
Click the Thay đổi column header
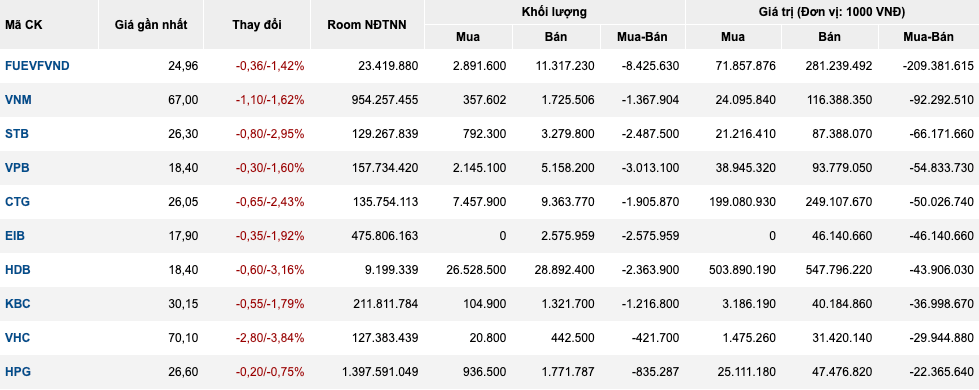pyautogui.click(x=257, y=25)
